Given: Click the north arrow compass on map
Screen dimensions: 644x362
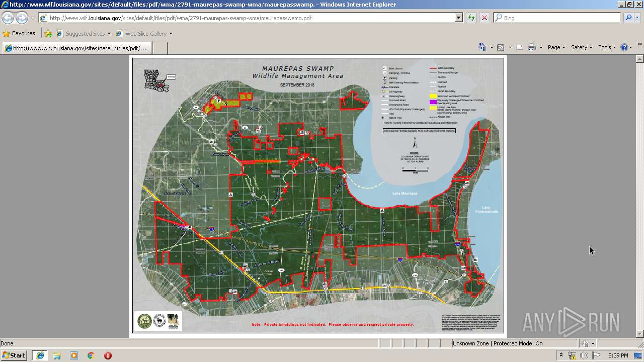Looking at the screenshot, I should tap(415, 143).
